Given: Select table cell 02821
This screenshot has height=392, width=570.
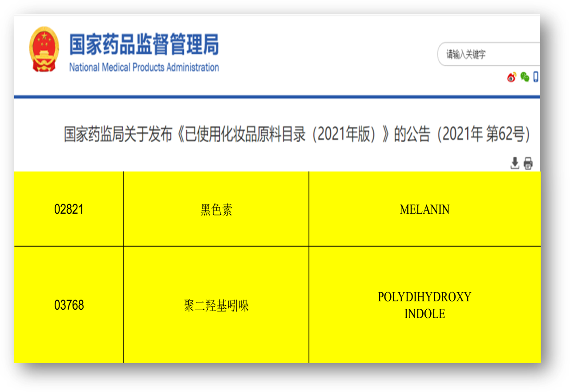Looking at the screenshot, I should tap(69, 209).
